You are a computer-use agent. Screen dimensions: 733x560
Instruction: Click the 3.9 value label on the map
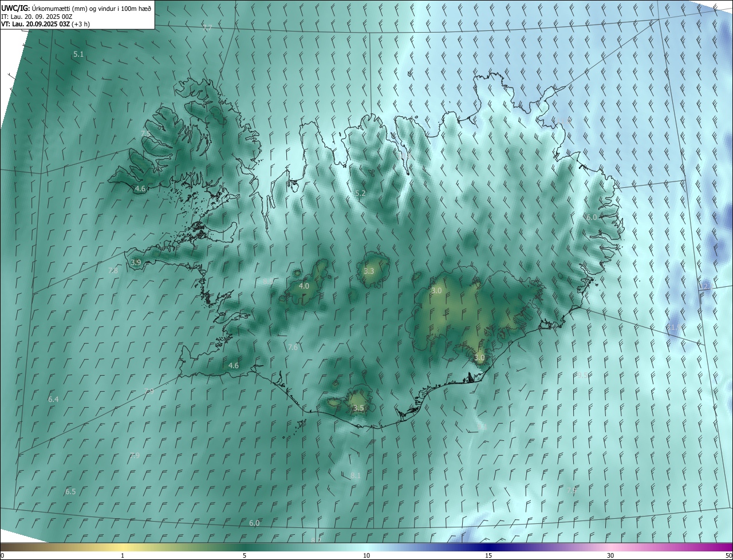coord(136,262)
